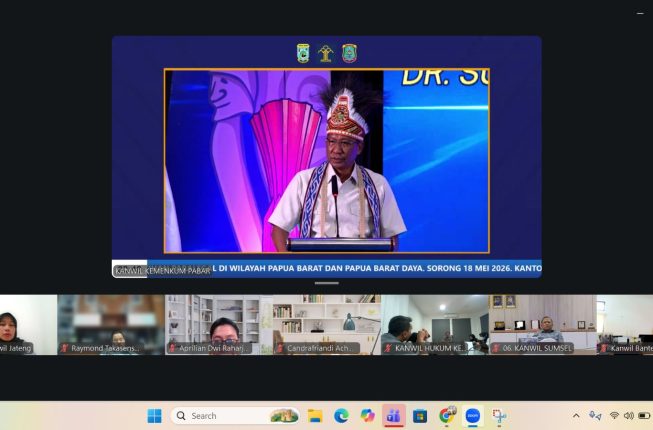Select the 06. KANWIL SUMSEL participant thumbnail
The image size is (653, 430).
(543, 325)
